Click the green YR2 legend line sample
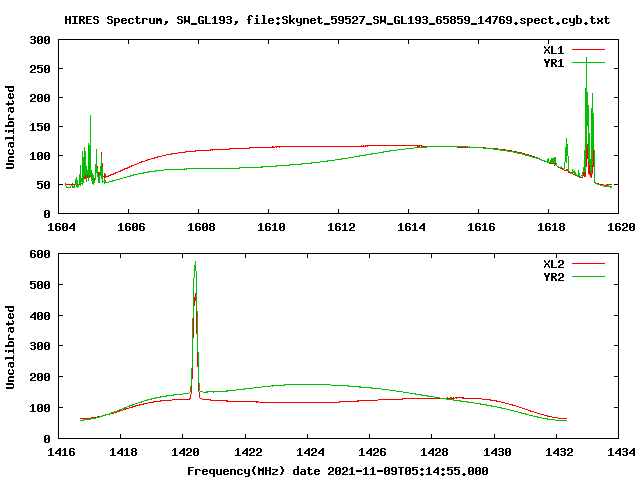 pos(588,277)
